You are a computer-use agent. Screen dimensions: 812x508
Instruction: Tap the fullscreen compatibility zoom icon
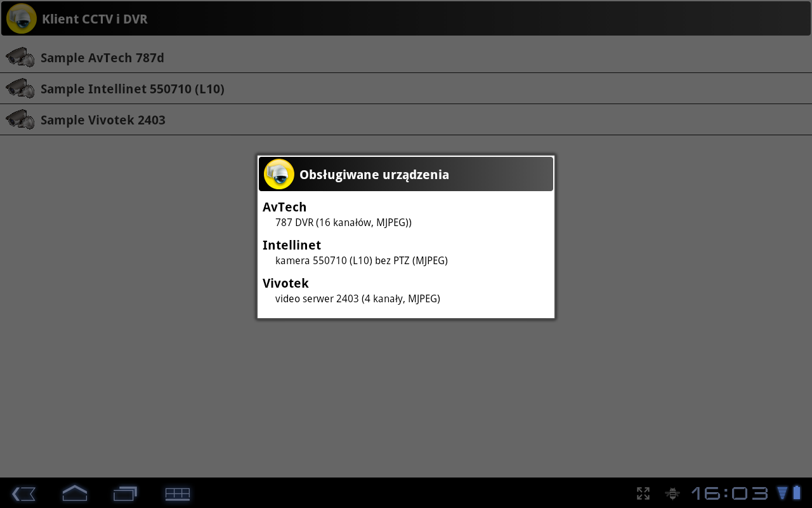coord(643,493)
